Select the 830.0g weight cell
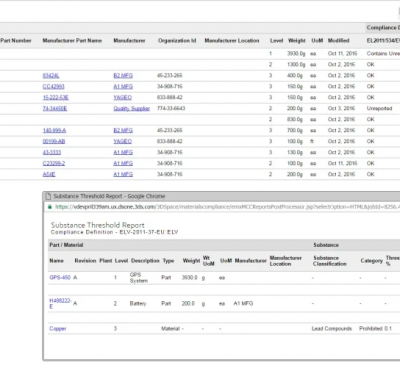 pyautogui.click(x=295, y=120)
